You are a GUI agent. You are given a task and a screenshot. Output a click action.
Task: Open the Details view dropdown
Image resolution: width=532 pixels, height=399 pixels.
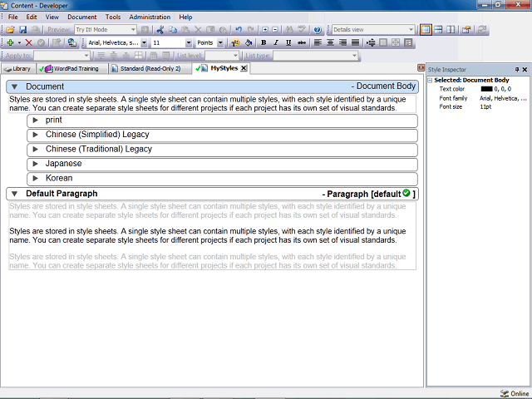point(411,30)
